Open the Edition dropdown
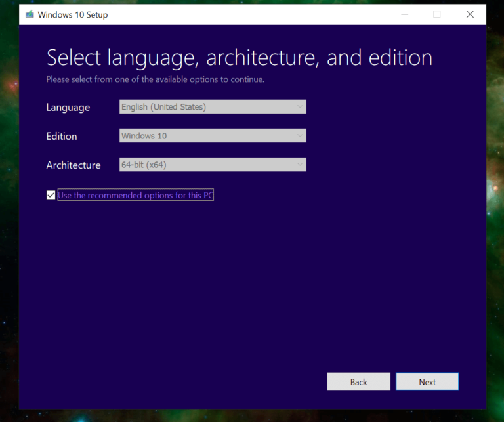This screenshot has width=504, height=422. (213, 136)
